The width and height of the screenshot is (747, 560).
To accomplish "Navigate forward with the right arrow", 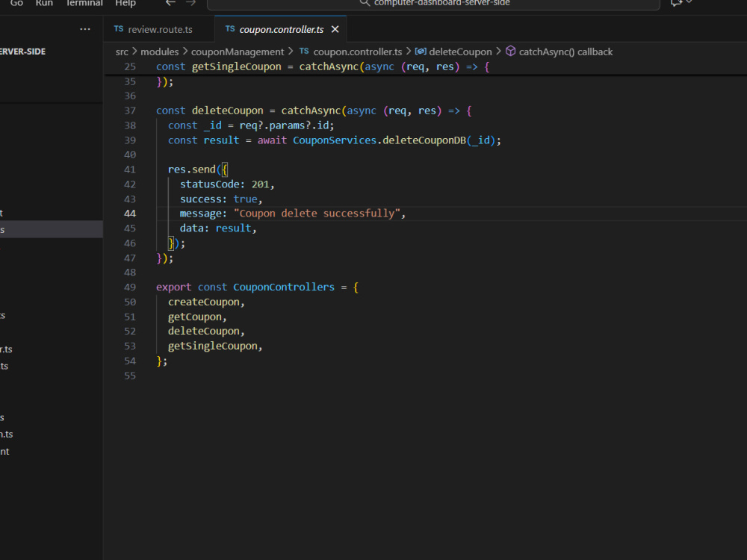I will tap(190, 3).
